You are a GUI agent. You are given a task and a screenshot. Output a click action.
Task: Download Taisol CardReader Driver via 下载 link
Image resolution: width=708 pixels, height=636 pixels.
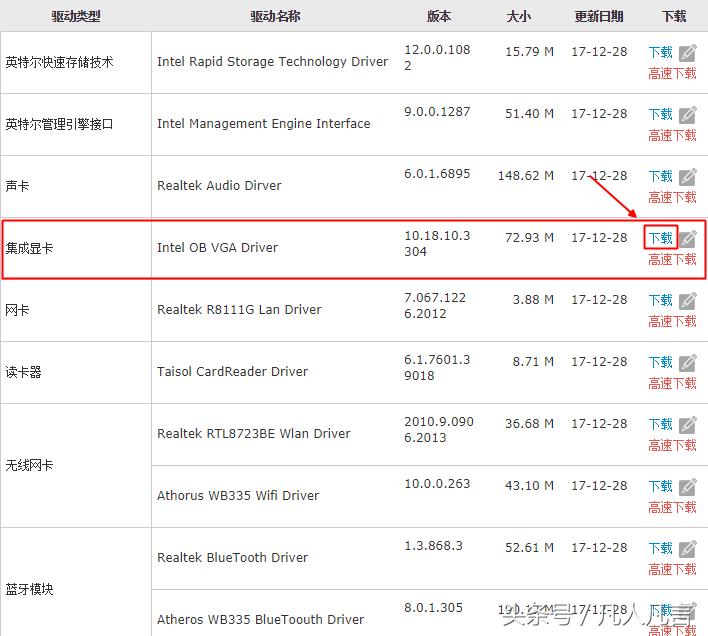[x=661, y=362]
